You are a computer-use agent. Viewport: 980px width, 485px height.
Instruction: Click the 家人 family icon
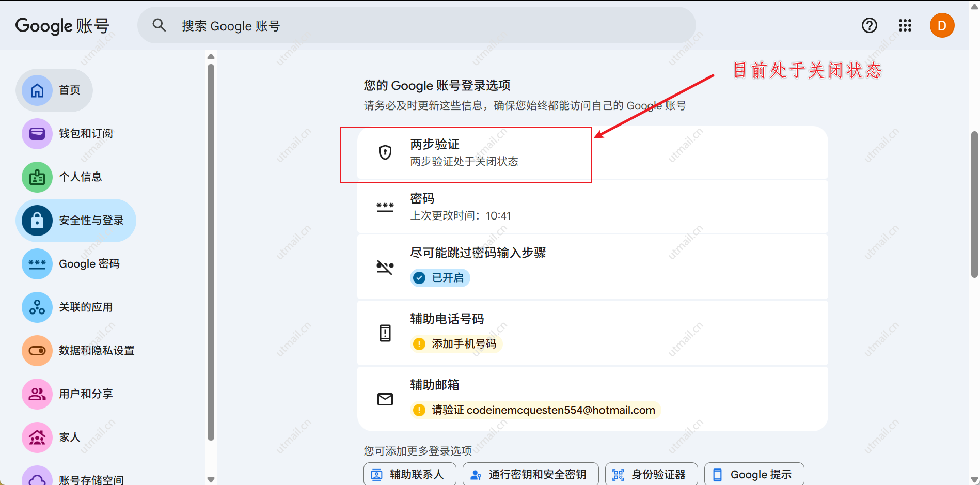(x=37, y=437)
